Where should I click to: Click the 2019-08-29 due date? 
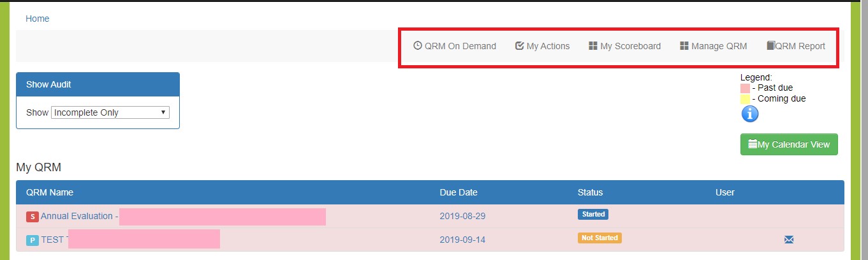click(x=462, y=216)
